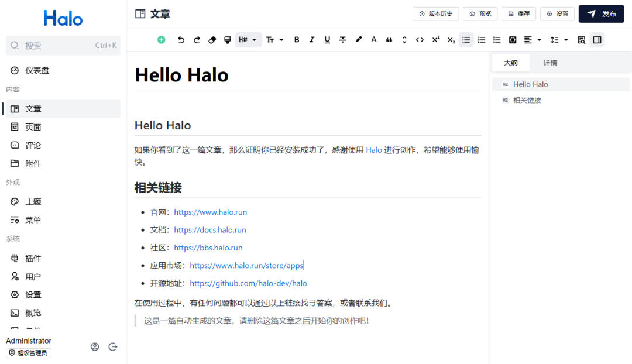
Task: Open 设置 settings in sidebar
Action: pos(63,295)
